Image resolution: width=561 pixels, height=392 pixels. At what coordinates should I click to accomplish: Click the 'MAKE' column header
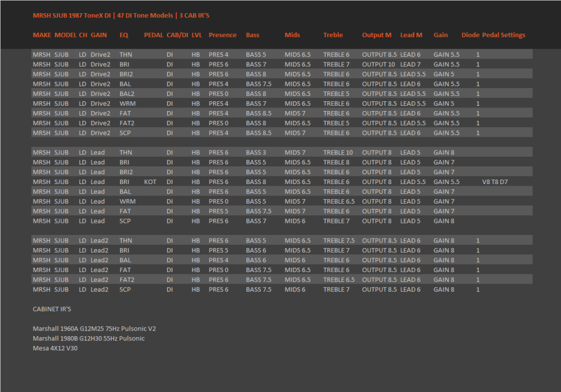pos(42,35)
